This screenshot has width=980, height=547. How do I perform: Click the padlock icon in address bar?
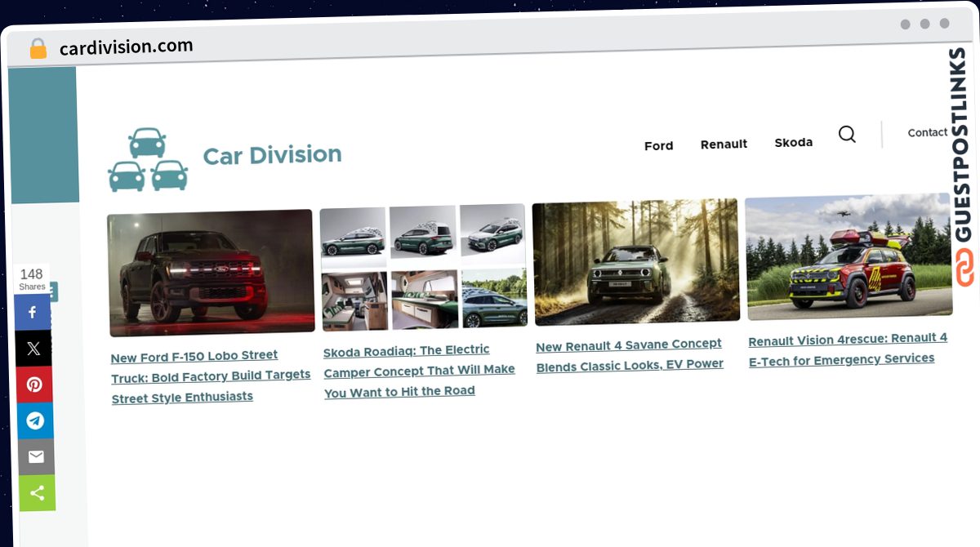[38, 49]
